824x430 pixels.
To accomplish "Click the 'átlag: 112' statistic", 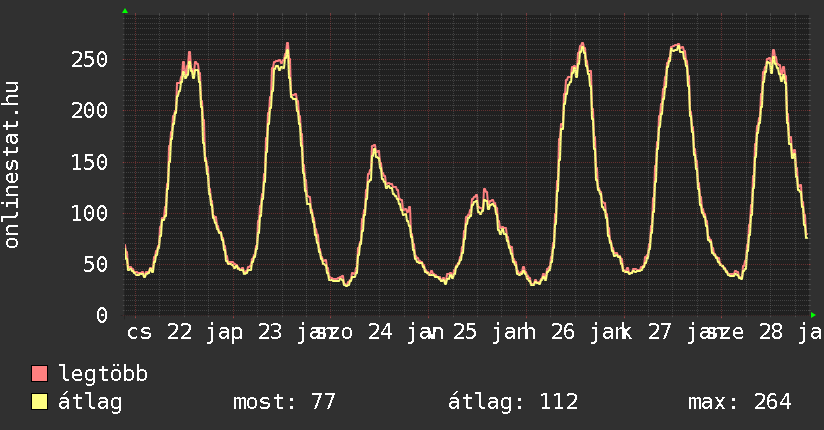I will 513,402.
